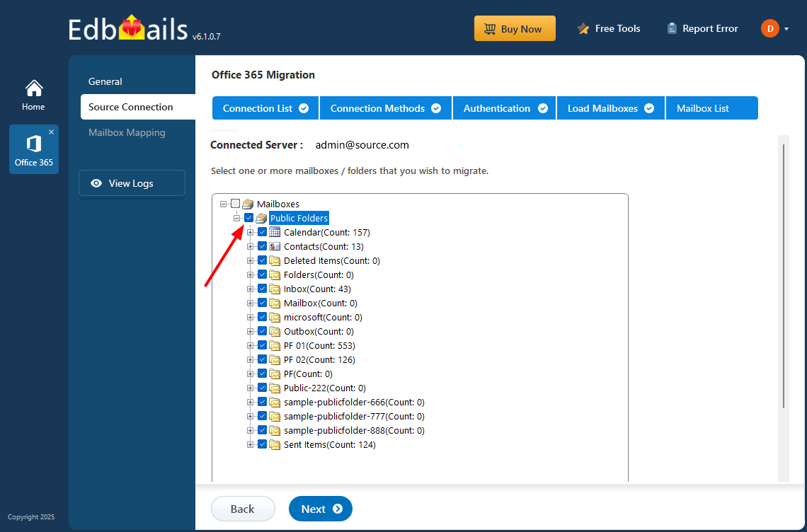The image size is (807, 532).
Task: Uncheck the Contacts checkbox
Action: pyautogui.click(x=262, y=246)
